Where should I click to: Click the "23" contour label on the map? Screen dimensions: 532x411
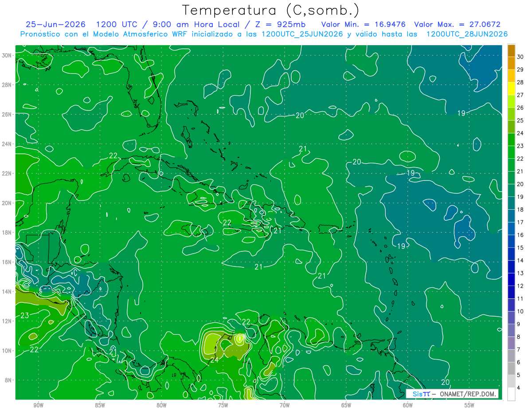25,316
